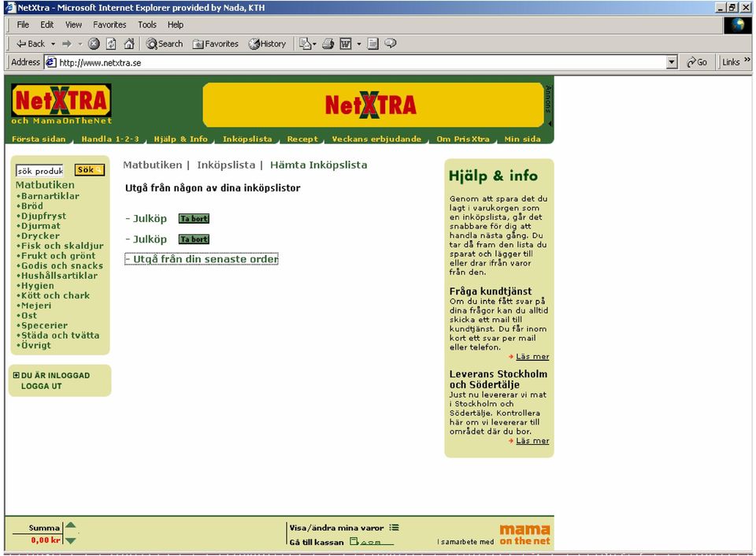The height and width of the screenshot is (556, 756).
Task: Click into the address bar URL field
Action: pyautogui.click(x=356, y=62)
